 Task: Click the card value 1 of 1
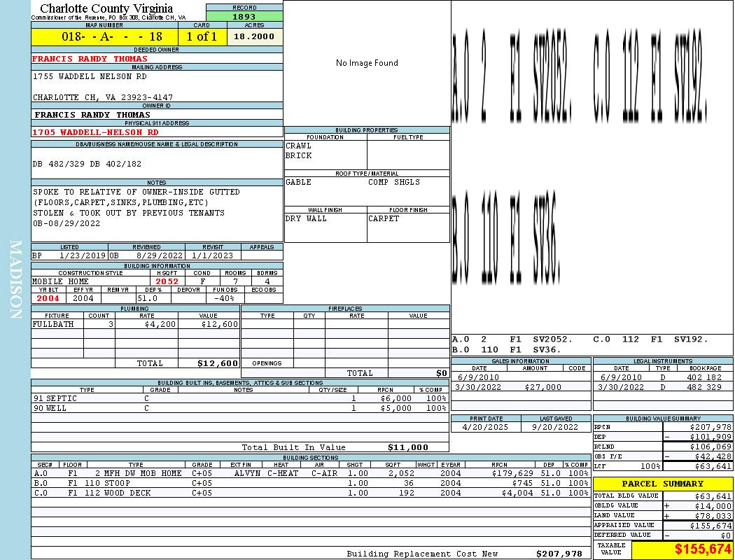tap(202, 36)
